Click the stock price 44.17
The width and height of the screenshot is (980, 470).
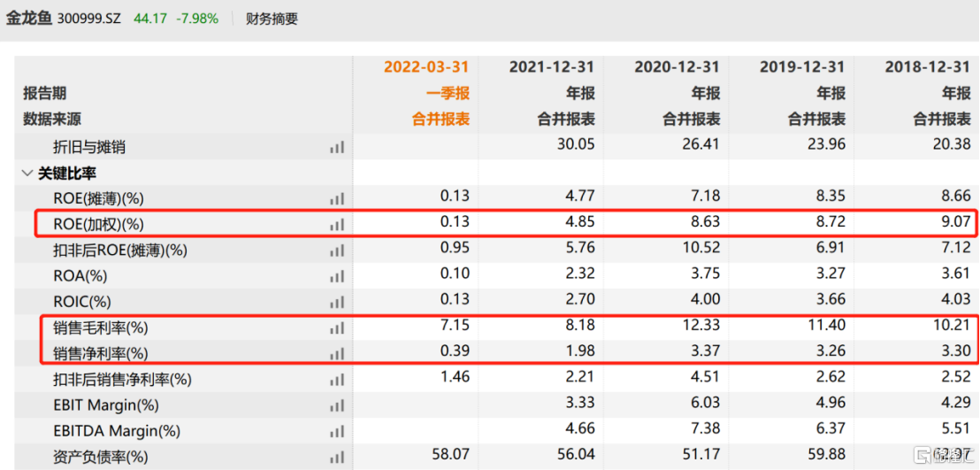pyautogui.click(x=150, y=19)
